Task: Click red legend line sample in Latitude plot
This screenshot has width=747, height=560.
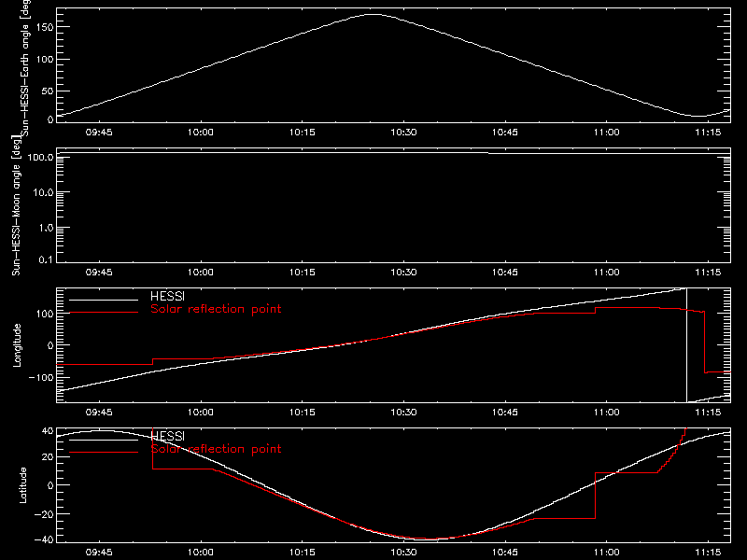Action: click(104, 453)
